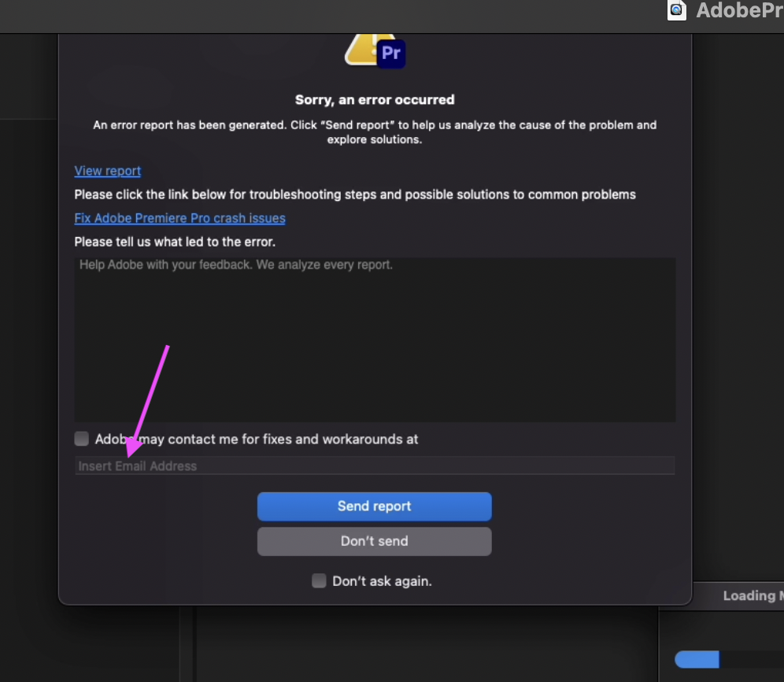
Task: Open the "View report" link
Action: [107, 171]
